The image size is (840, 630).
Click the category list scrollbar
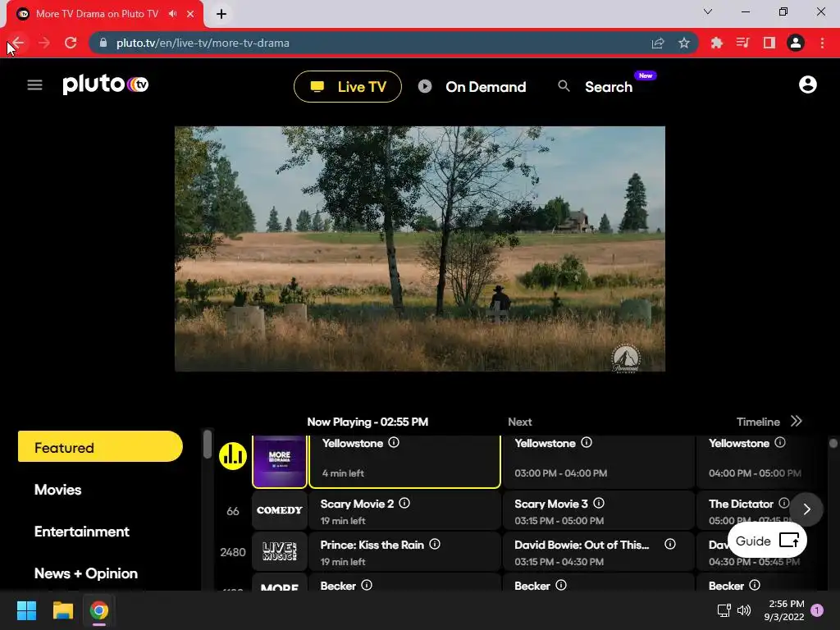coord(208,445)
